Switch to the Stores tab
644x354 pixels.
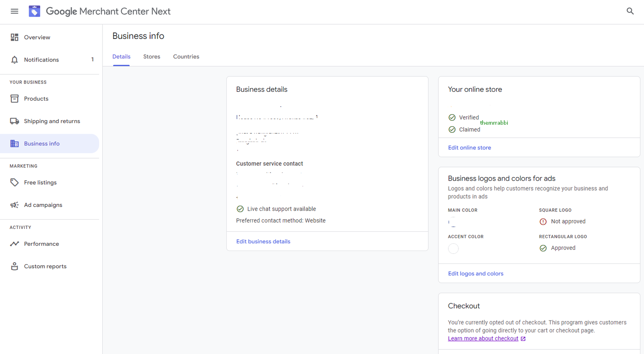[152, 57]
